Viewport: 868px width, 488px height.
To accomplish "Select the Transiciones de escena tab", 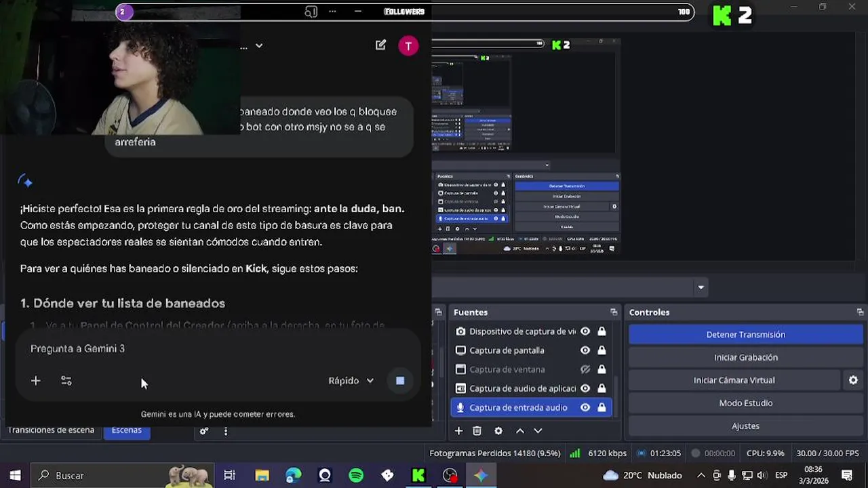I will click(51, 430).
